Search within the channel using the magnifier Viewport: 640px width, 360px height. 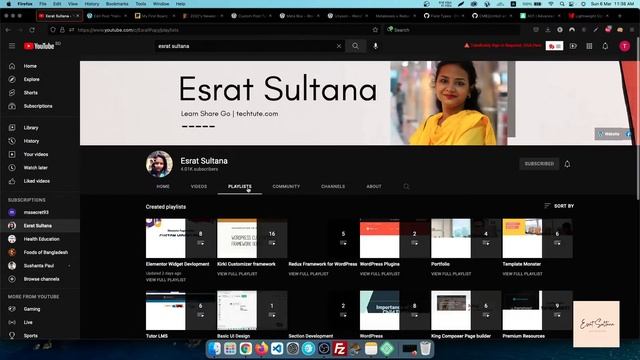point(406,187)
